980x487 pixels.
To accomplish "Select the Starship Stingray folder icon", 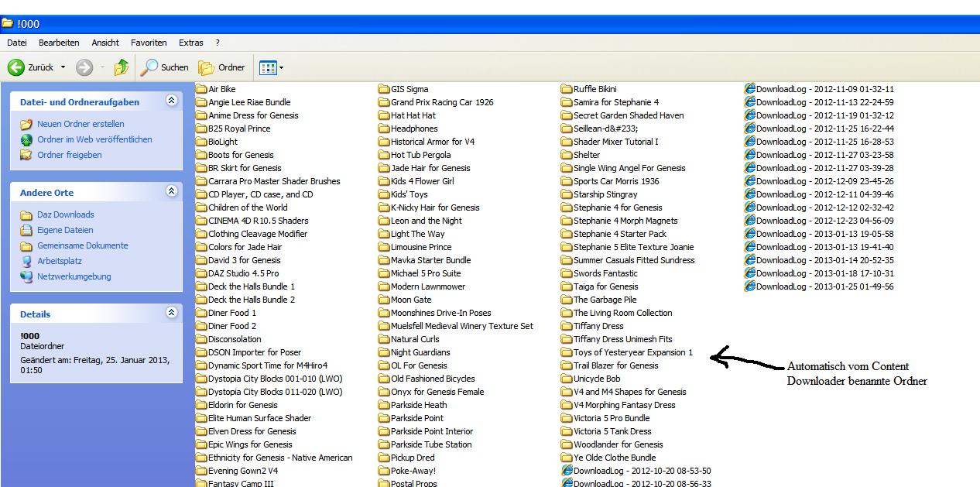I will (567, 194).
